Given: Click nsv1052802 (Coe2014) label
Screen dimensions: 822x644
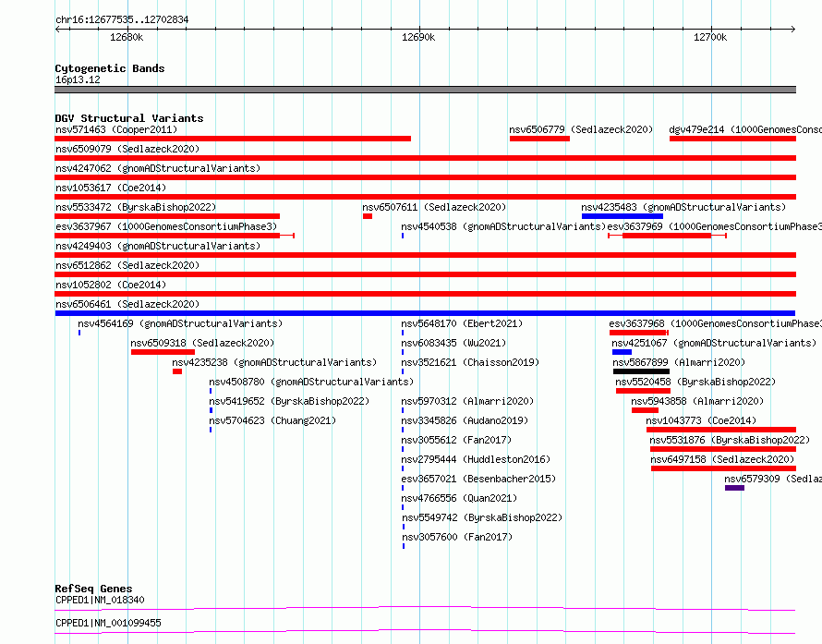Looking at the screenshot, I should (x=111, y=285).
